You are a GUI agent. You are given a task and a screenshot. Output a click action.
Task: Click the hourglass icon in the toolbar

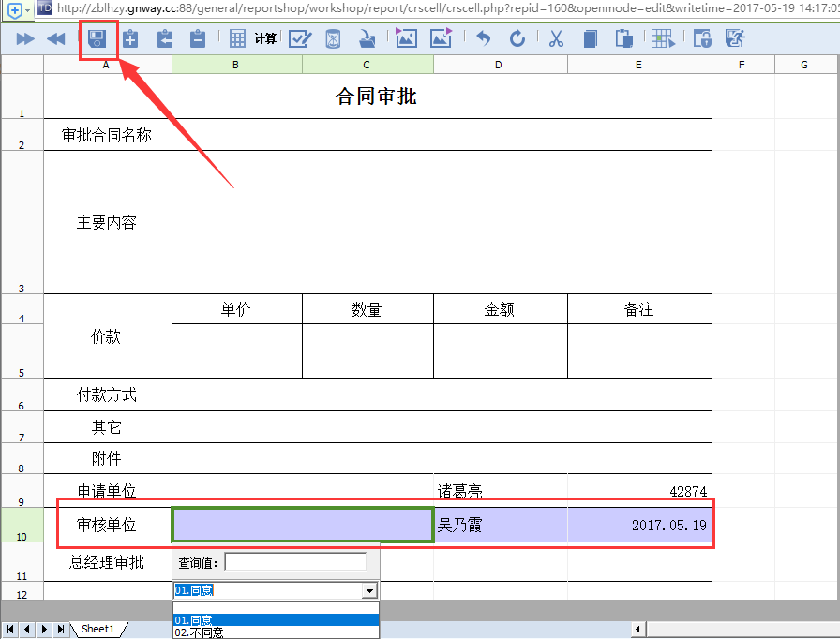333,38
